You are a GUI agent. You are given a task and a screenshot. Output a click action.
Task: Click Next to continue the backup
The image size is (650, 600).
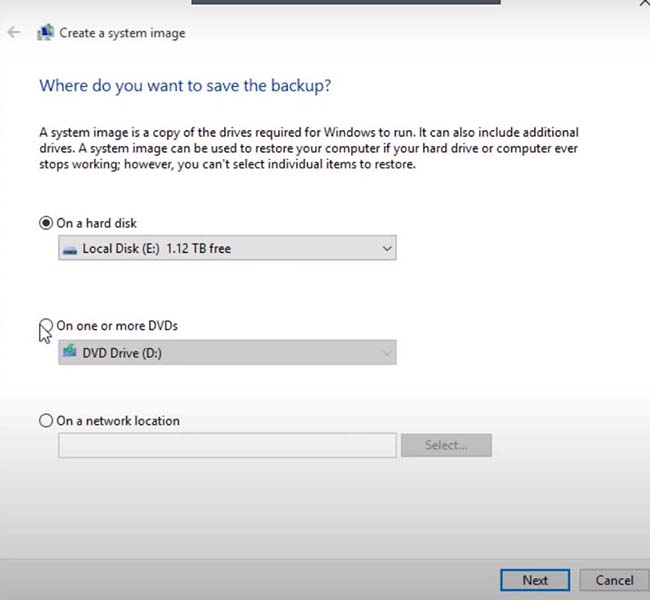click(x=535, y=580)
